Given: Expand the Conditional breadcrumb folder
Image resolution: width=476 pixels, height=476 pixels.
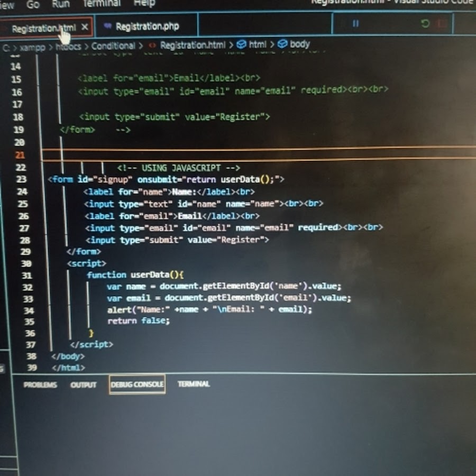Looking at the screenshot, I should point(113,46).
